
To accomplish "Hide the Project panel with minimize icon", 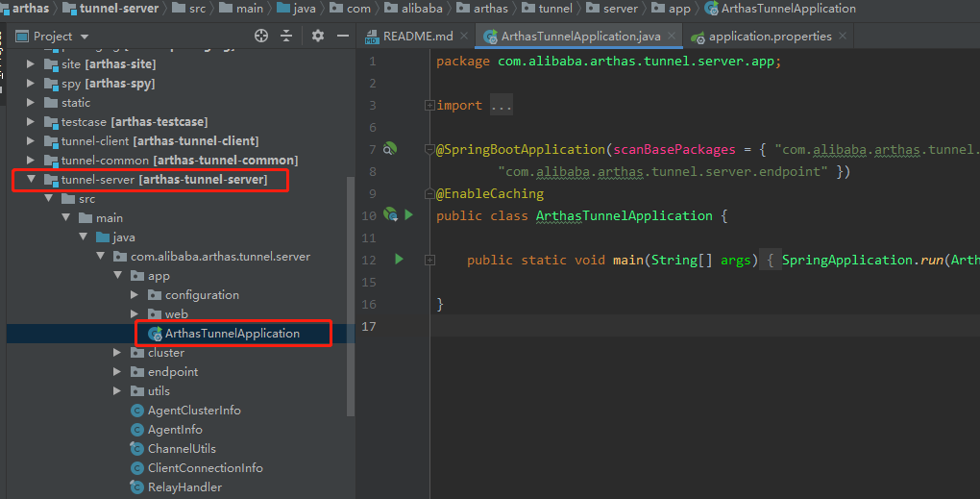I will tap(342, 36).
